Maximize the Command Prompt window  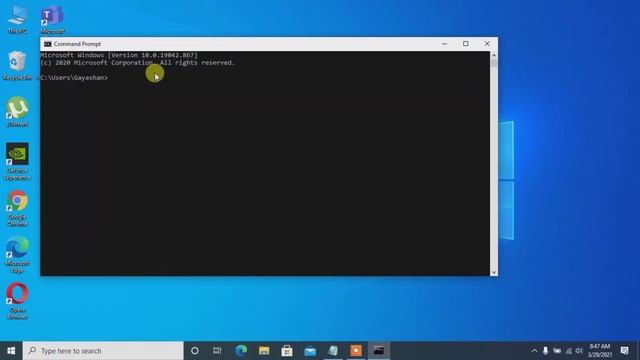point(466,44)
